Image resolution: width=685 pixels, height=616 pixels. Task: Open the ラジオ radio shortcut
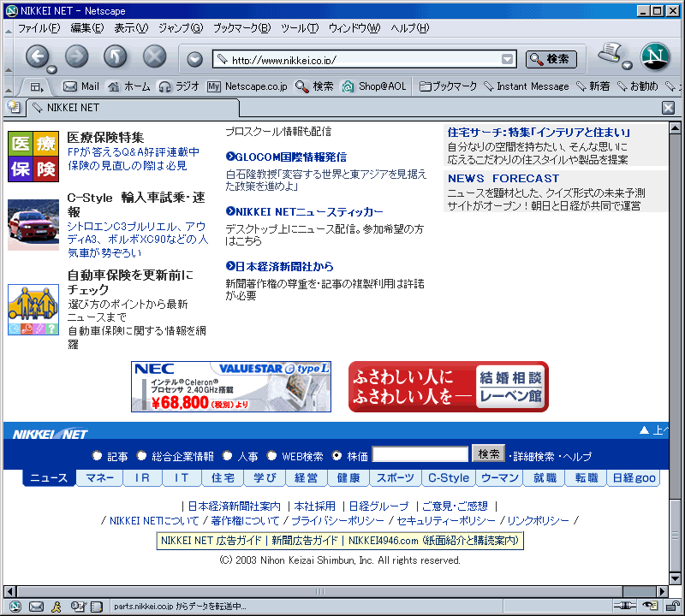pyautogui.click(x=179, y=86)
